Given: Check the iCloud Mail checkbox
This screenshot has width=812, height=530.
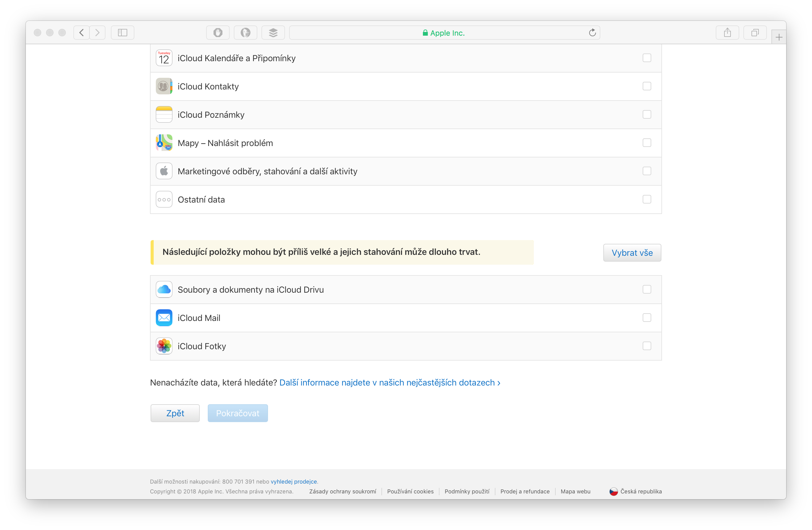Looking at the screenshot, I should tap(647, 318).
